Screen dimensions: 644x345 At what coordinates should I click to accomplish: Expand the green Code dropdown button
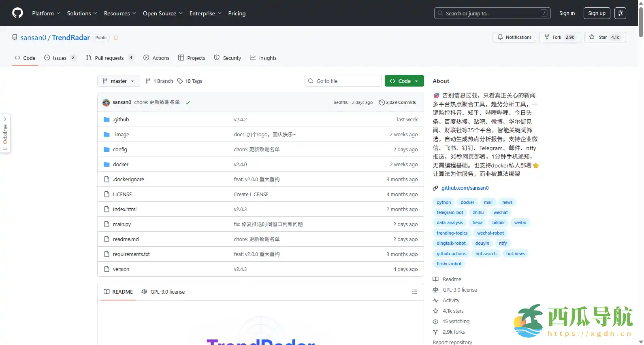[x=404, y=81]
